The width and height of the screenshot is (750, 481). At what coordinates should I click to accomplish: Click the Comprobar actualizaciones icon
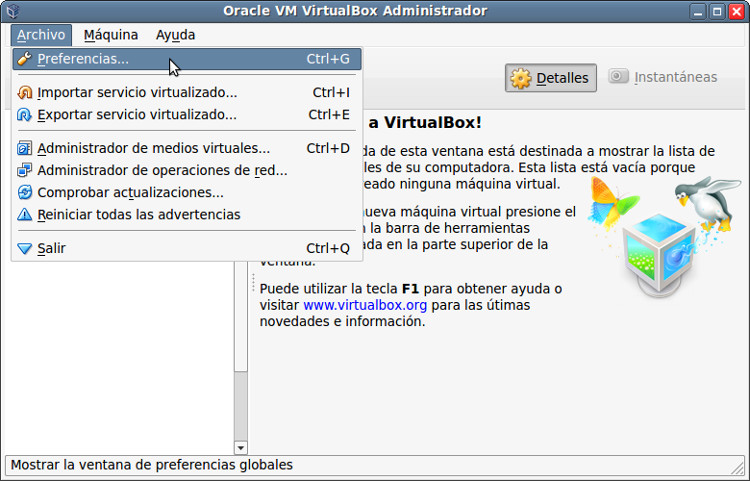click(x=24, y=192)
